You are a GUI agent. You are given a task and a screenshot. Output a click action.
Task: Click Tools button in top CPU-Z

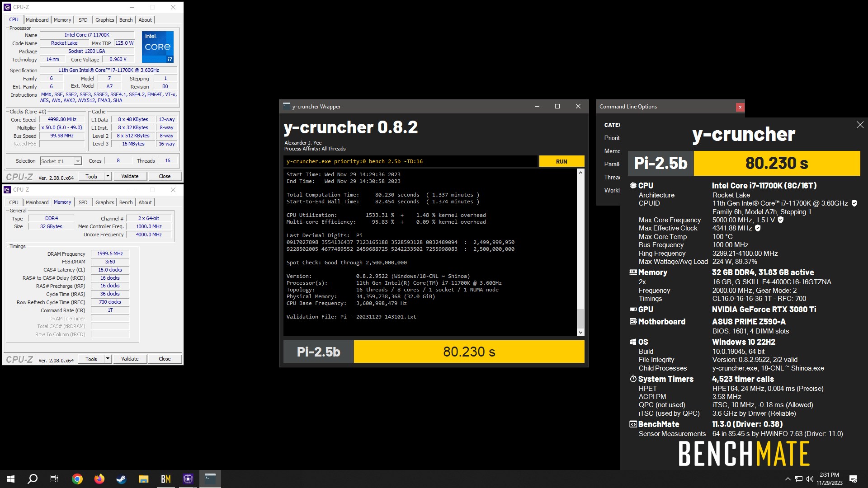pos(91,176)
